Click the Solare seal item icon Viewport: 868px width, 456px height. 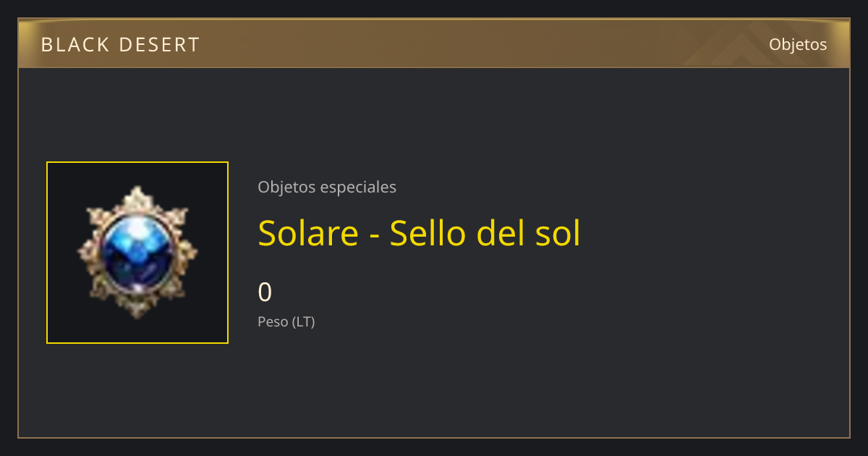click(137, 253)
